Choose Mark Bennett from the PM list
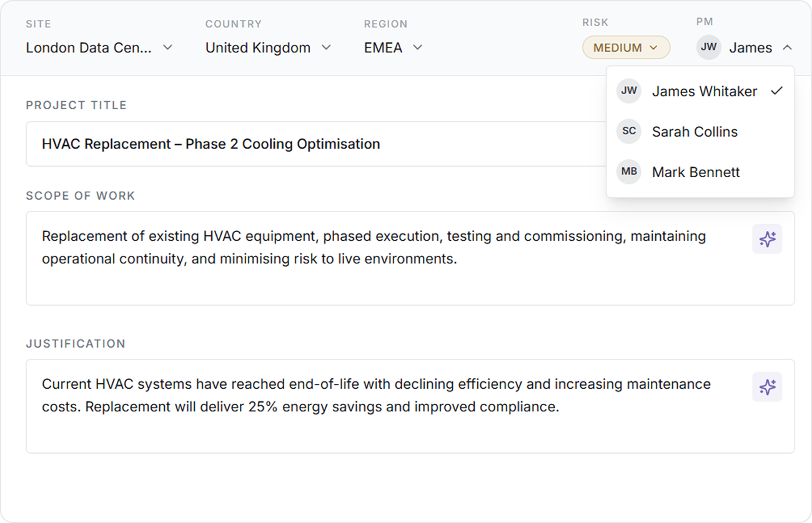Viewport: 812px width, 523px height. pos(696,172)
